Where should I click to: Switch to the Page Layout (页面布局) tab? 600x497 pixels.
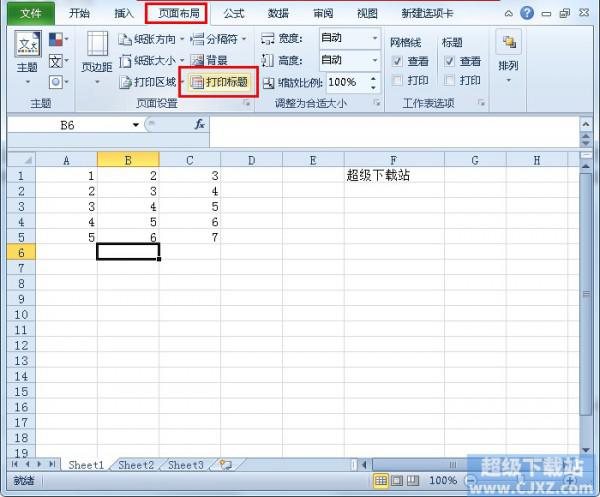tap(177, 14)
